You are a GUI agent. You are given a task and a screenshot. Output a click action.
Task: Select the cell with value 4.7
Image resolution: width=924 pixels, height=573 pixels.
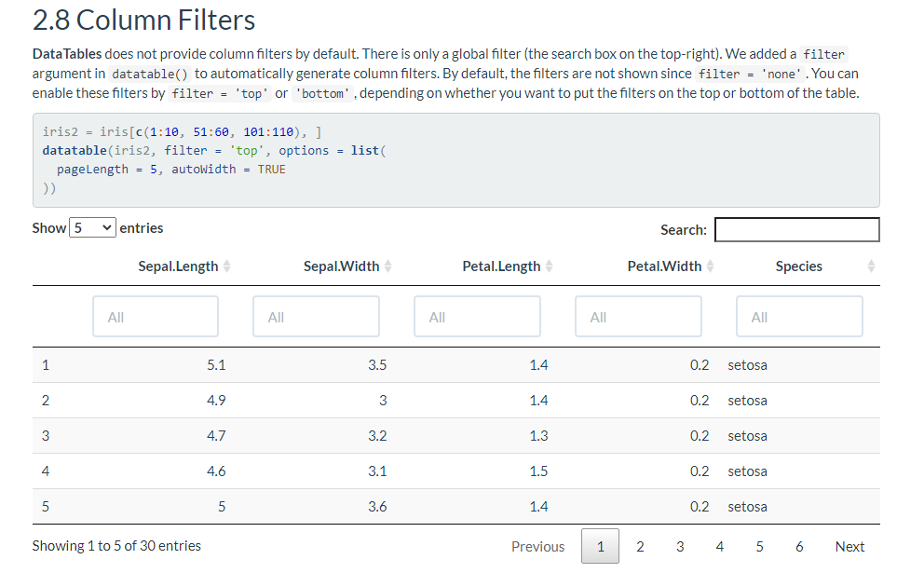click(x=216, y=436)
